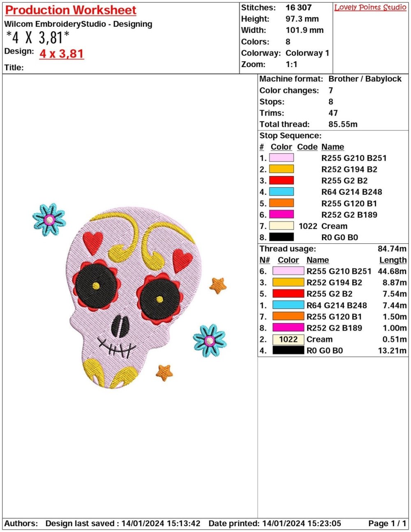Click the Length column header in Thread usage
Viewport: 411px width, 532px height.
[x=393, y=260]
